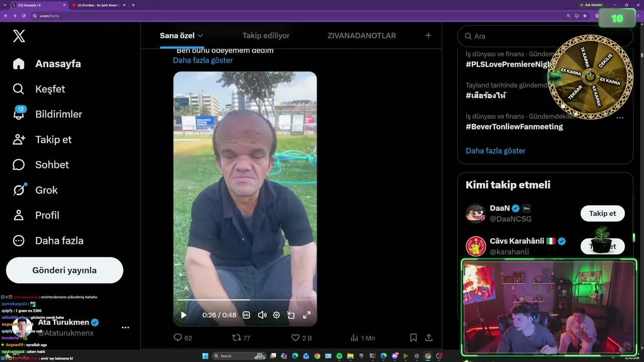Follow DaaN with Takip et

[602, 213]
